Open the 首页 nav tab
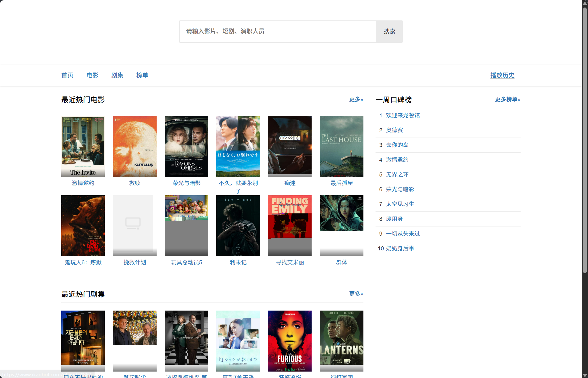Viewport: 588px width, 378px height. [x=67, y=75]
